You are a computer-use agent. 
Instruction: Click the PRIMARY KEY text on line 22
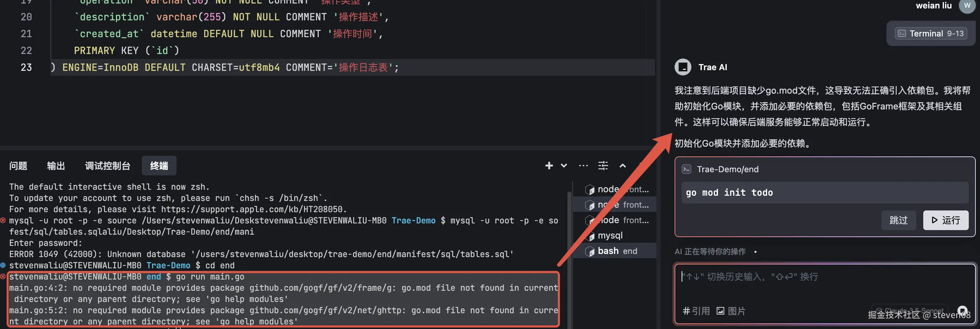coord(106,51)
